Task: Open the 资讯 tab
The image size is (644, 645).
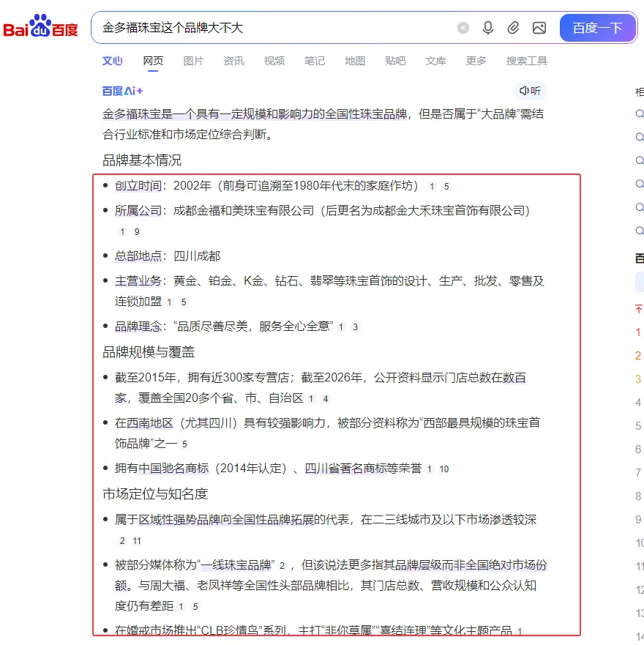Action: pos(233,61)
